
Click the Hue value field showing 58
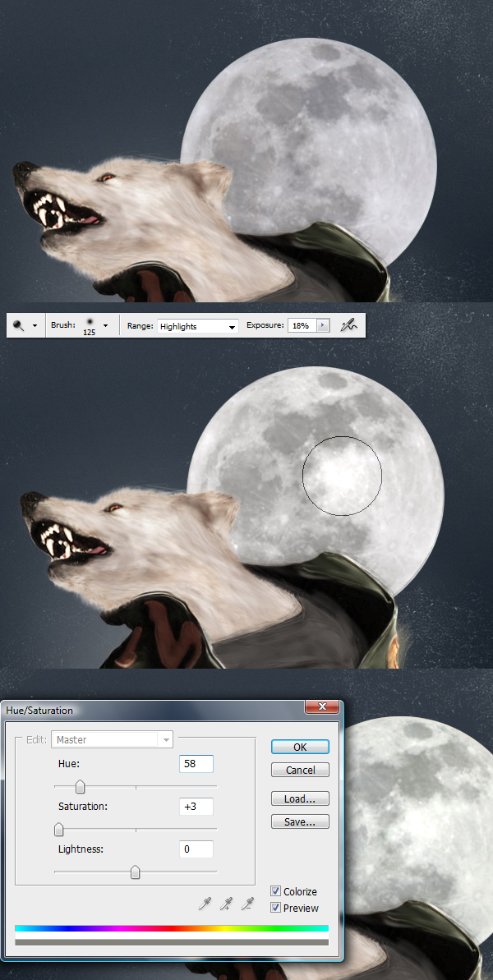[196, 764]
